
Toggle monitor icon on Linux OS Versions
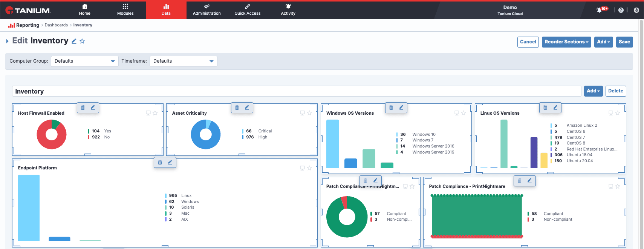point(611,113)
